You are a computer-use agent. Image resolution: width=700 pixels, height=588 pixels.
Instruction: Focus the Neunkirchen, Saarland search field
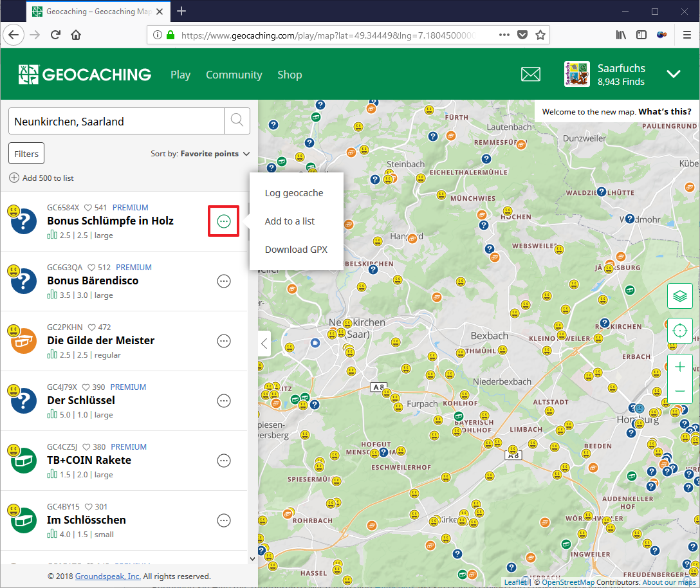116,121
